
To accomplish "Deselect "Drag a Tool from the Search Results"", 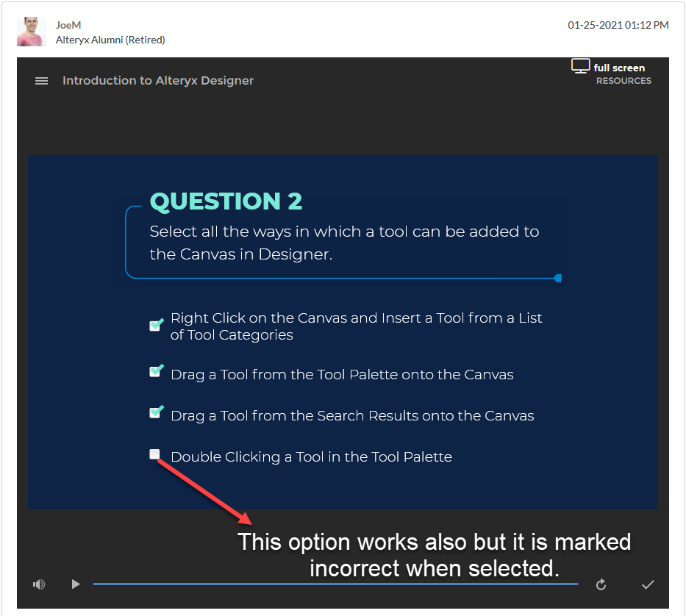I will pos(155,412).
